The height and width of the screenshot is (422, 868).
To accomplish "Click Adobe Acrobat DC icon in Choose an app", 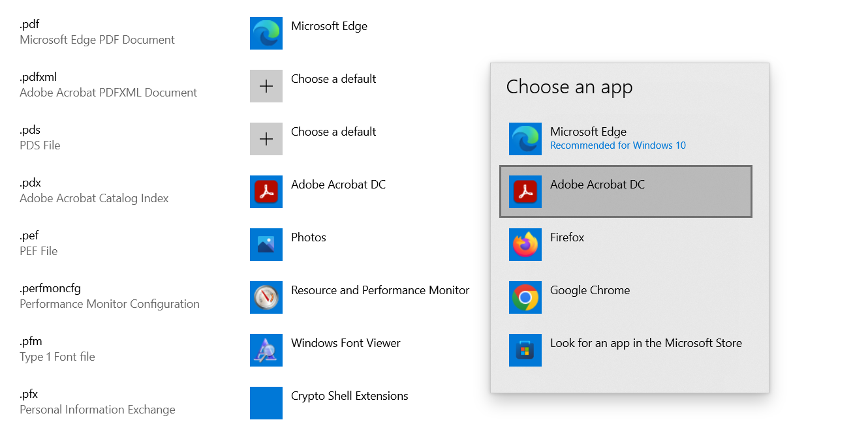I will tap(525, 192).
